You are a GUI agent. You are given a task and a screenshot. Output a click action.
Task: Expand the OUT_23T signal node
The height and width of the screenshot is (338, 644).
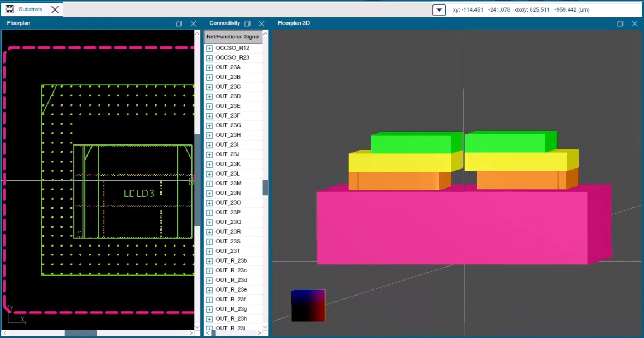209,250
